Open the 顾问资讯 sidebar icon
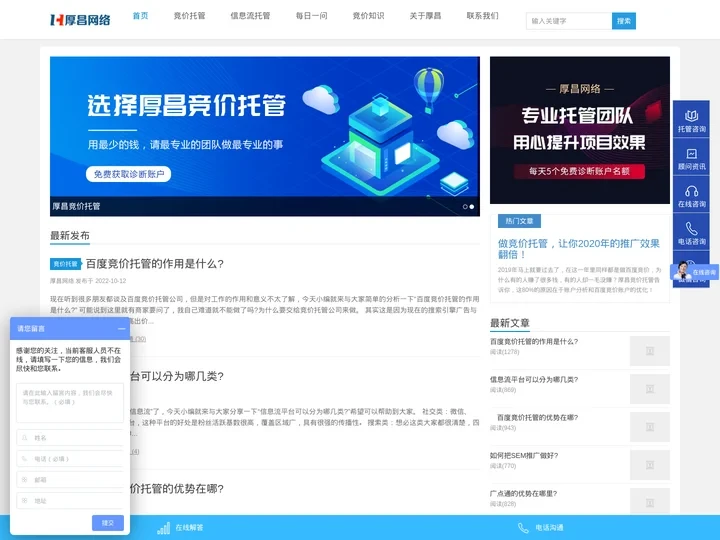This screenshot has width=720, height=540. (691, 158)
